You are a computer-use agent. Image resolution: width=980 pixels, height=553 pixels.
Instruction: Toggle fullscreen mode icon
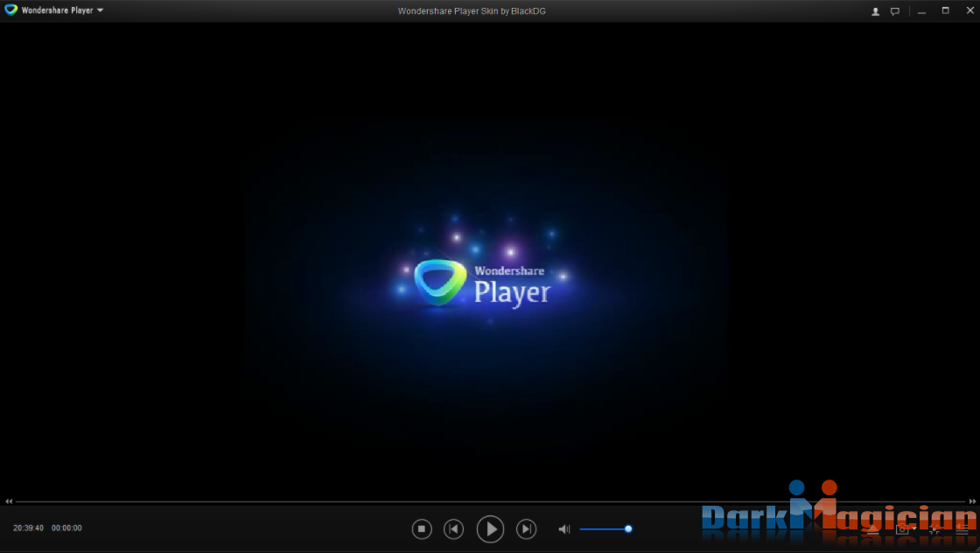pos(935,530)
